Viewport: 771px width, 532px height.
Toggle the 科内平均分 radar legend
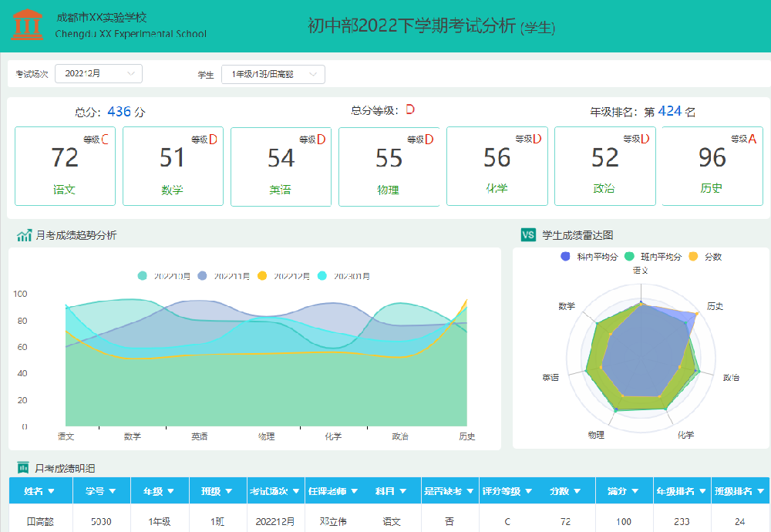589,256
